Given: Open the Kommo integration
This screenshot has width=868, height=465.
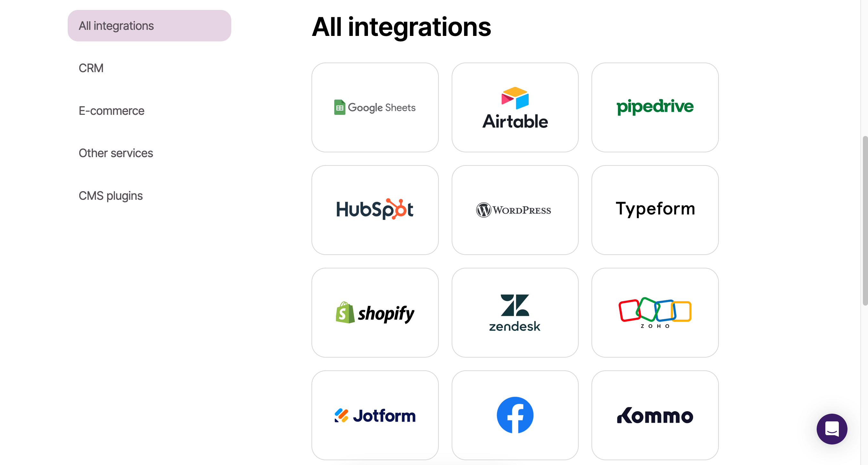Looking at the screenshot, I should [x=655, y=415].
